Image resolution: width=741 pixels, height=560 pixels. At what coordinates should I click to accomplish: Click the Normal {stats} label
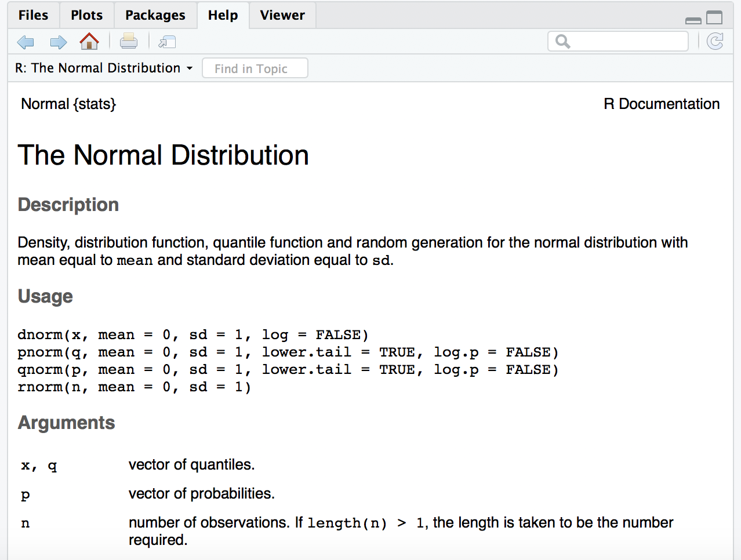pyautogui.click(x=68, y=104)
